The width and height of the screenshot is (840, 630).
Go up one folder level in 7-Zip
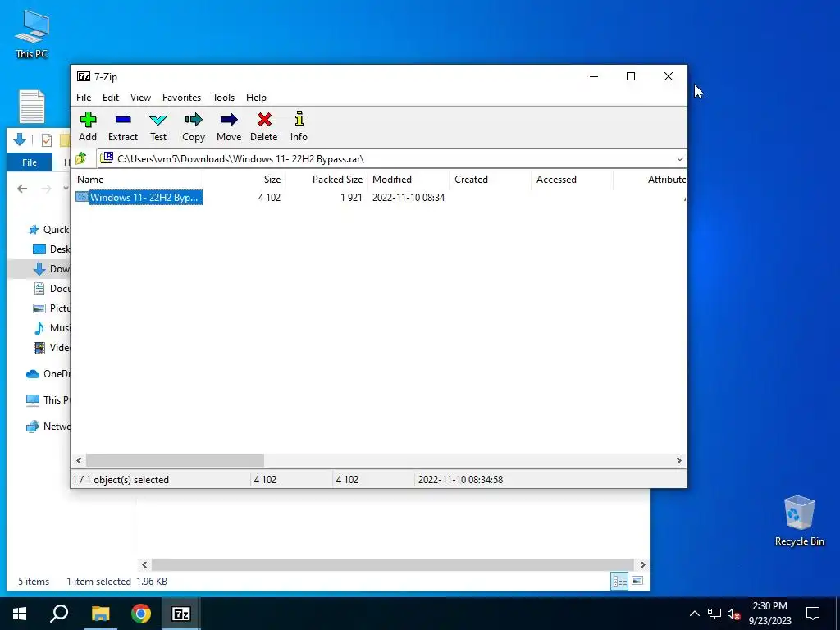point(81,158)
